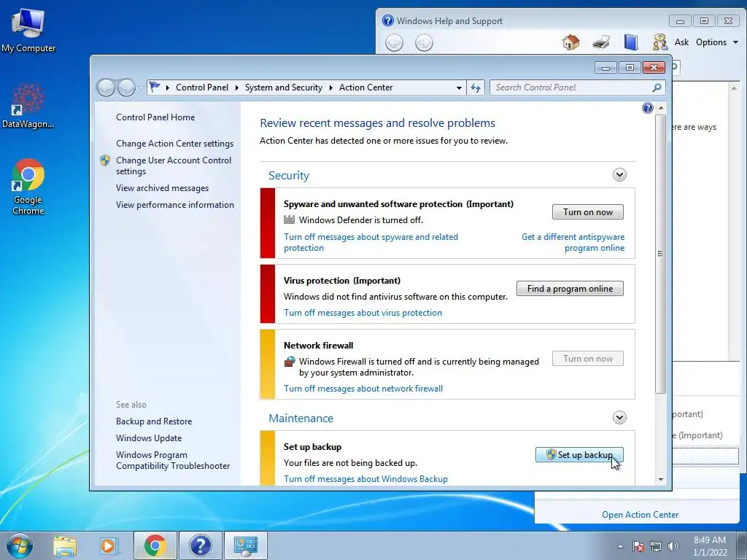The width and height of the screenshot is (747, 560).
Task: Click the Control Panel Back navigation button
Action: (x=106, y=87)
